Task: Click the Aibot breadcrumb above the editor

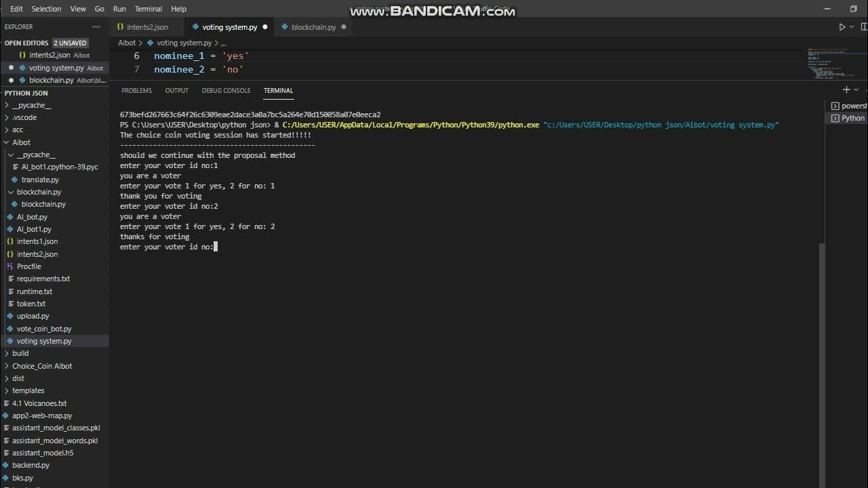Action: point(127,43)
